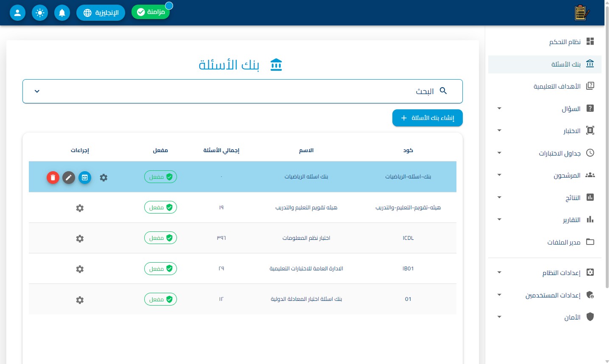Open مدير الملفات file manager

pos(545,242)
